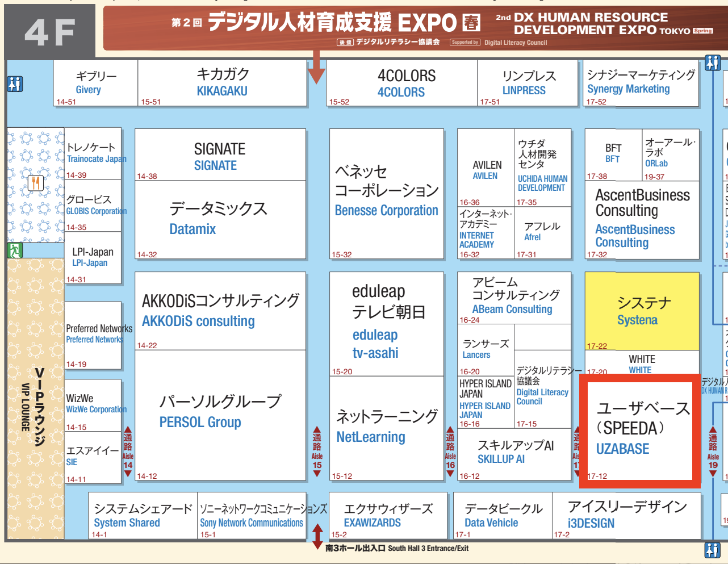Click the HYPER ISLAND JAPAN booth

tap(486, 403)
